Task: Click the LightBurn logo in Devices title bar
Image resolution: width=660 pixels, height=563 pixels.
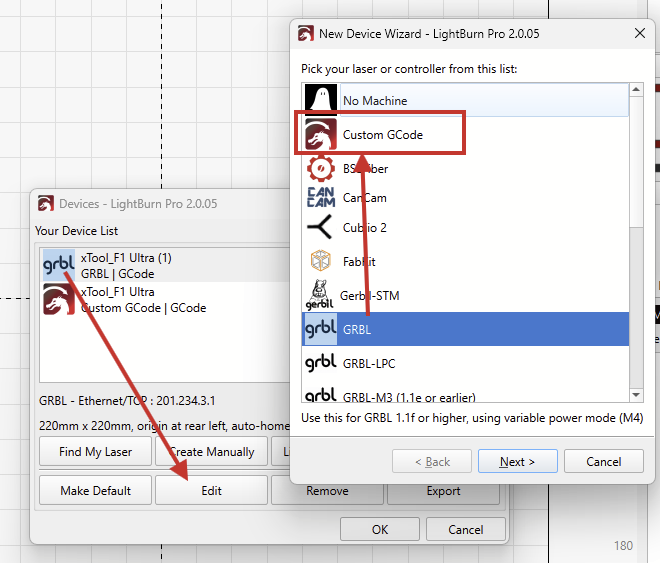Action: coord(45,203)
